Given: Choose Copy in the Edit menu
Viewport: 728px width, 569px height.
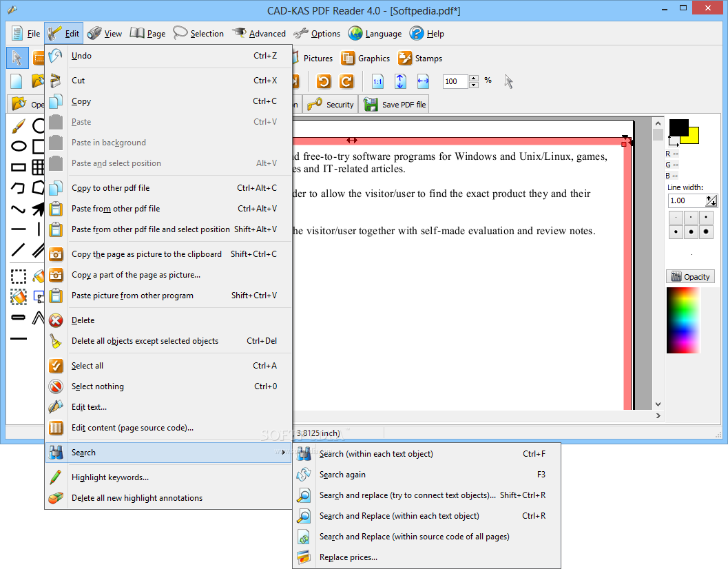Looking at the screenshot, I should tap(169, 101).
